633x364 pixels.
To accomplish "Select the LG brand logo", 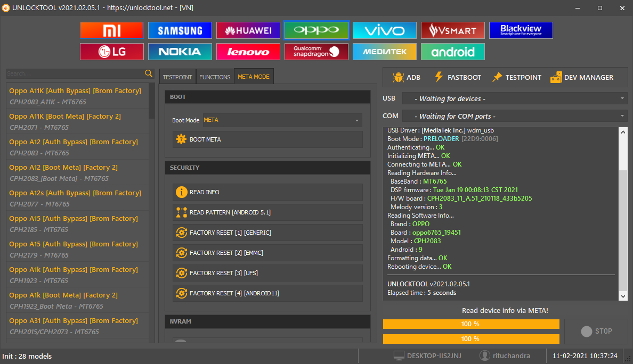I will (112, 52).
